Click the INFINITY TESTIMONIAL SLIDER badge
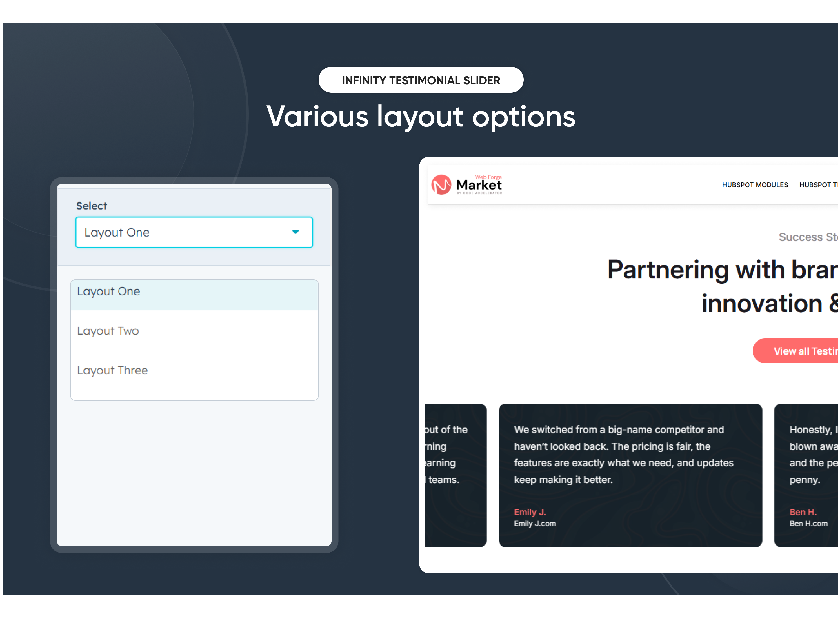Image resolution: width=840 pixels, height=630 pixels. point(421,80)
